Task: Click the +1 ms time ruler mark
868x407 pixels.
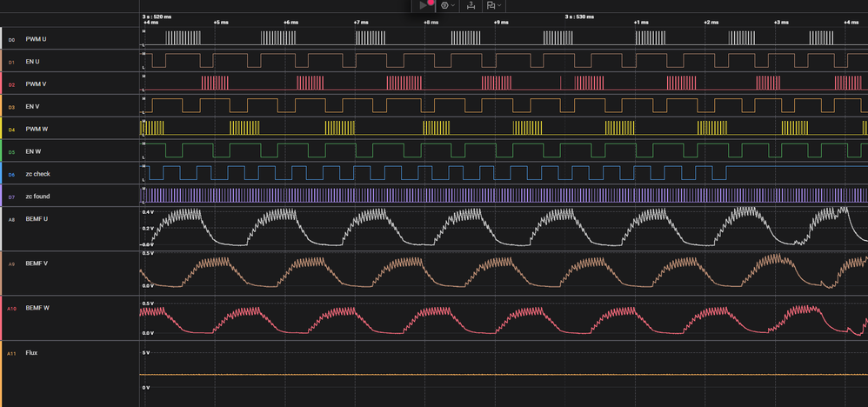Action: pyautogui.click(x=641, y=22)
